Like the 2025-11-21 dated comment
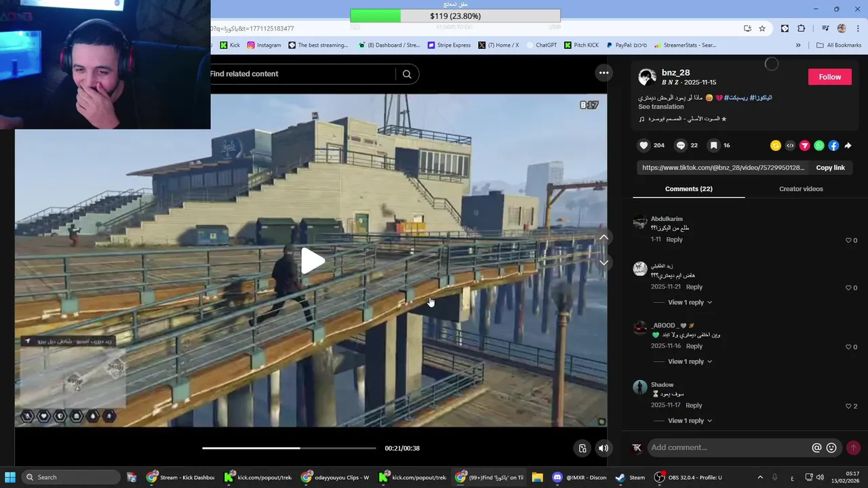The width and height of the screenshot is (868, 488). click(848, 287)
